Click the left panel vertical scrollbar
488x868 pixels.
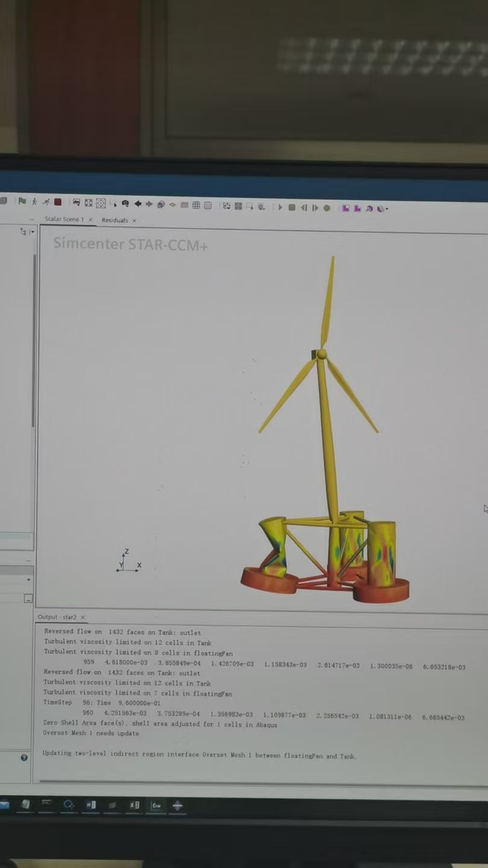pos(34,338)
